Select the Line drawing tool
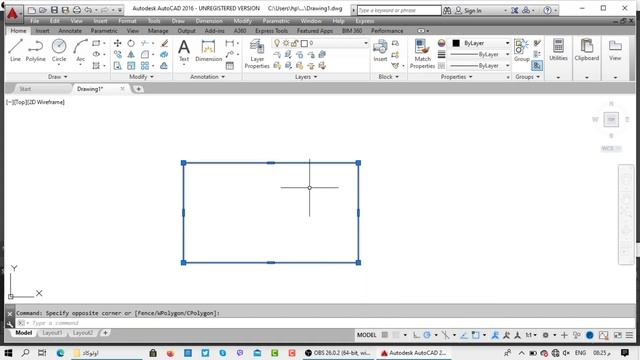Image resolution: width=640 pixels, height=360 pixels. 15,50
